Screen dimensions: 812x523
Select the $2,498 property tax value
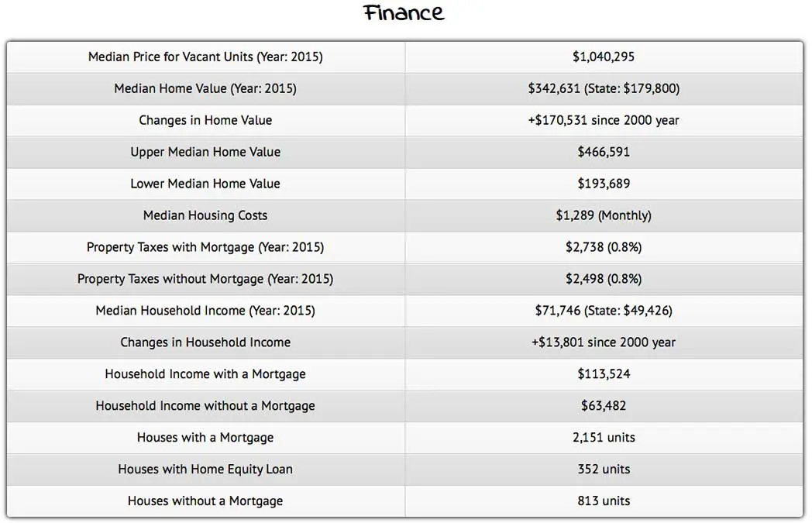(x=604, y=279)
